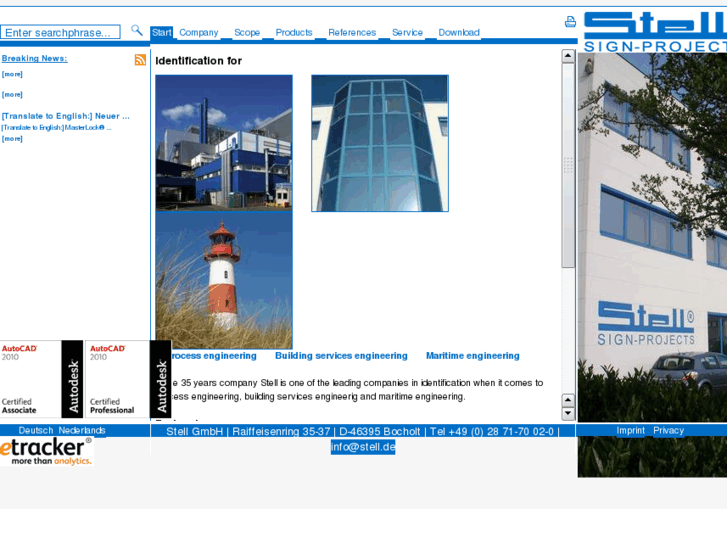Open the Breaking News link
727x545 pixels.
pyautogui.click(x=35, y=58)
